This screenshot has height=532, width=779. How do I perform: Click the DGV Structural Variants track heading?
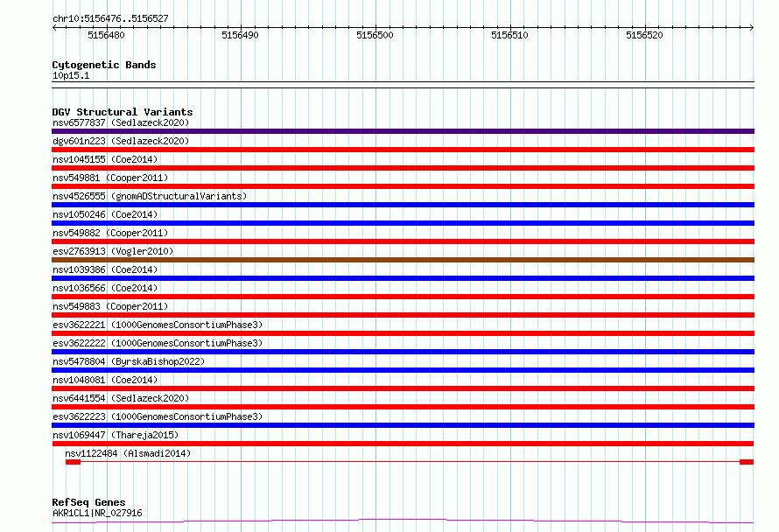click(x=122, y=112)
